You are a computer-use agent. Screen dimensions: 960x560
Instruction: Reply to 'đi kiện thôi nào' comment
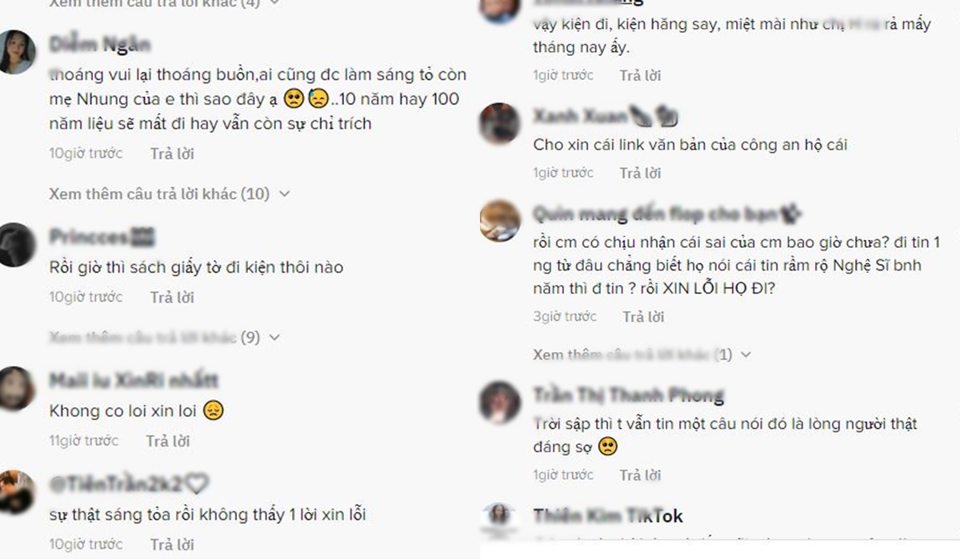[x=172, y=297]
